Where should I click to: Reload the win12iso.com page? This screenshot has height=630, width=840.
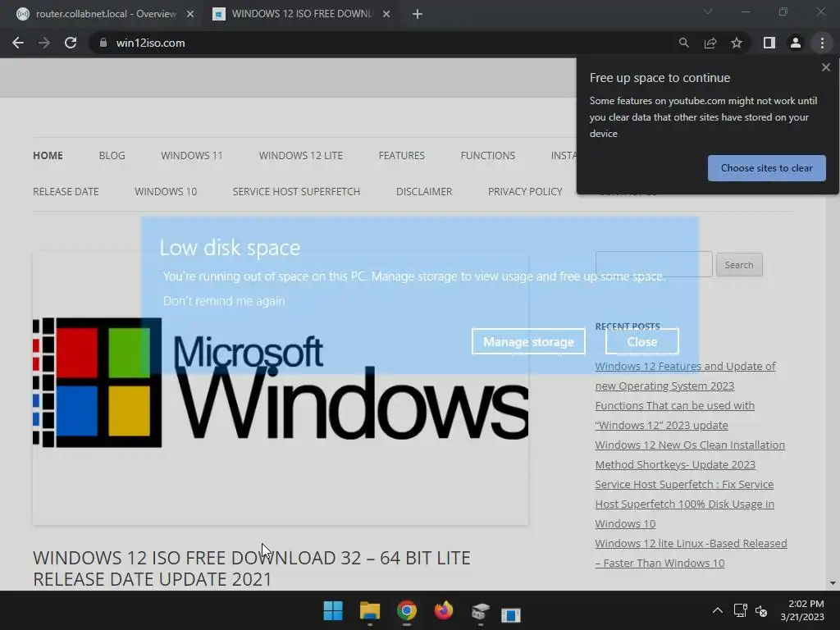pos(71,43)
